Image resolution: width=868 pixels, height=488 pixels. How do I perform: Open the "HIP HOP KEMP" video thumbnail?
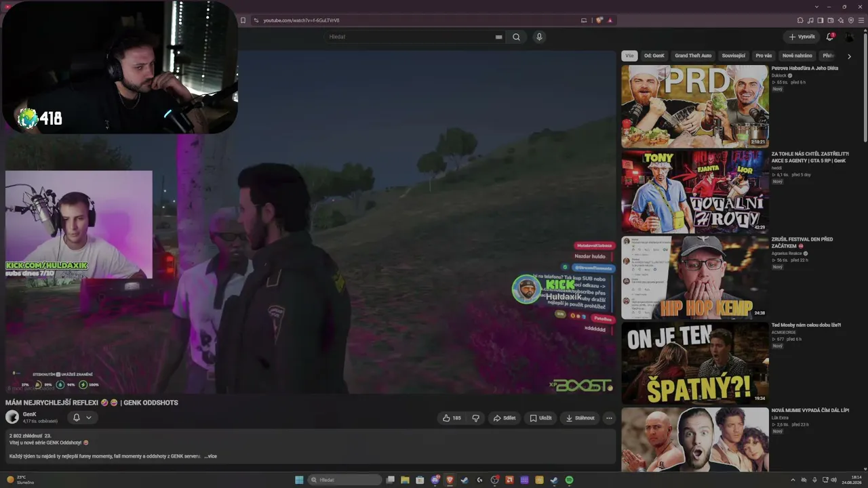click(x=695, y=277)
